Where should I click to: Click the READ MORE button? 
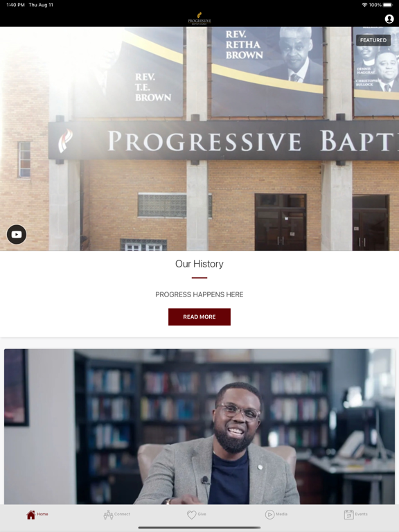[199, 317]
